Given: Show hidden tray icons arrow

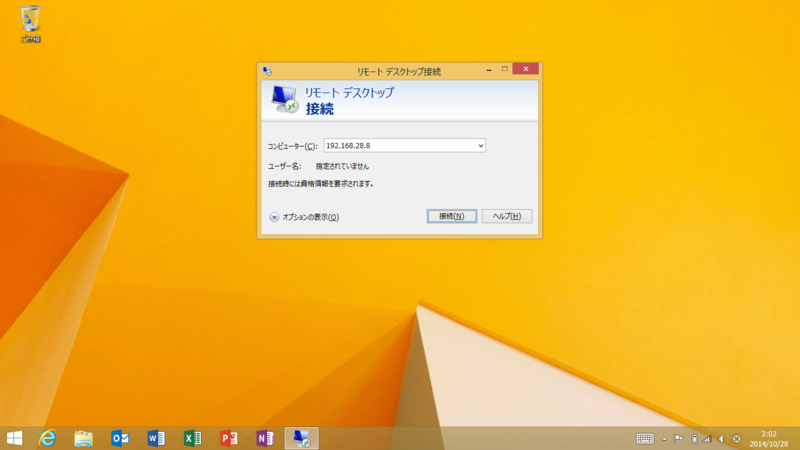Looking at the screenshot, I should click(x=664, y=439).
